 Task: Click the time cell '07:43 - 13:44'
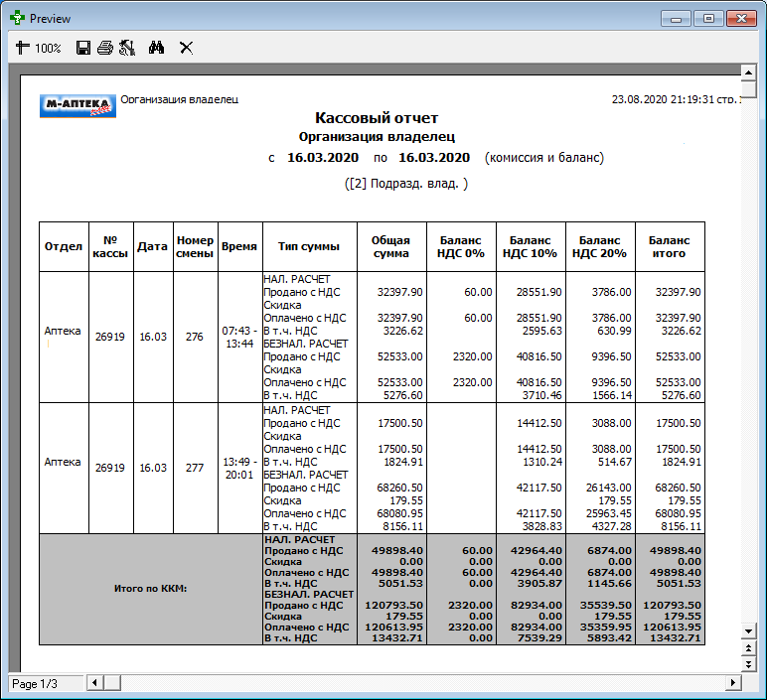239,338
